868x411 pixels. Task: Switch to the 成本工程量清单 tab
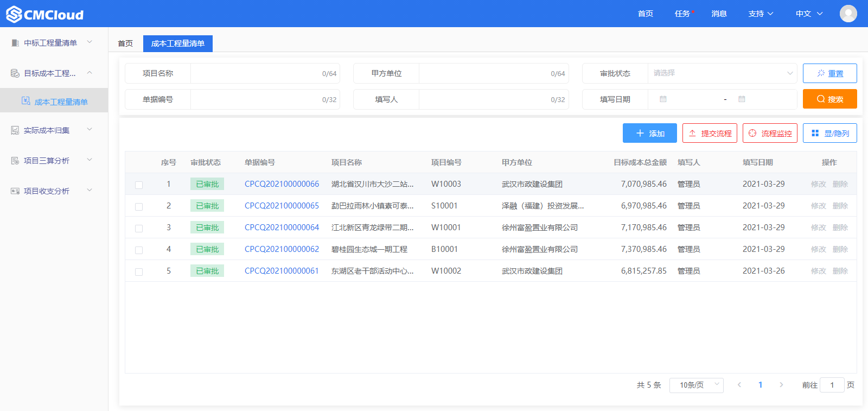click(x=178, y=43)
